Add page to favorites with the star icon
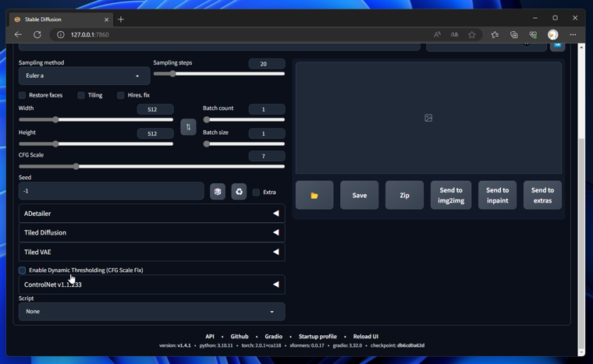The image size is (593, 364). pyautogui.click(x=471, y=35)
